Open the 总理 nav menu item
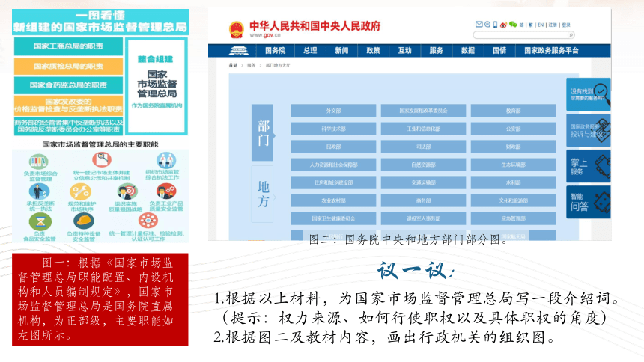 (x=310, y=50)
